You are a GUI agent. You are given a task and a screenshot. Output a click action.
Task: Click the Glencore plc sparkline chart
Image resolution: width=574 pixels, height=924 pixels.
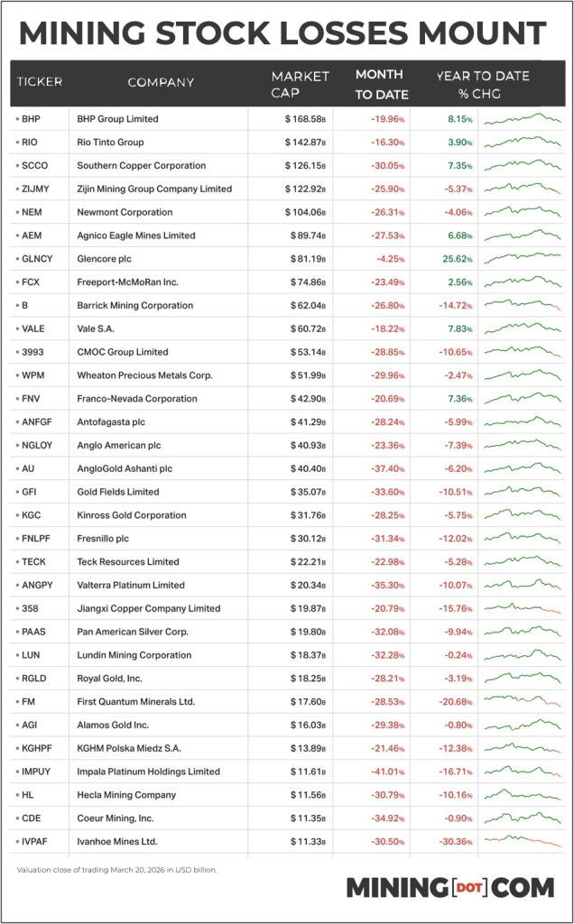(x=523, y=258)
